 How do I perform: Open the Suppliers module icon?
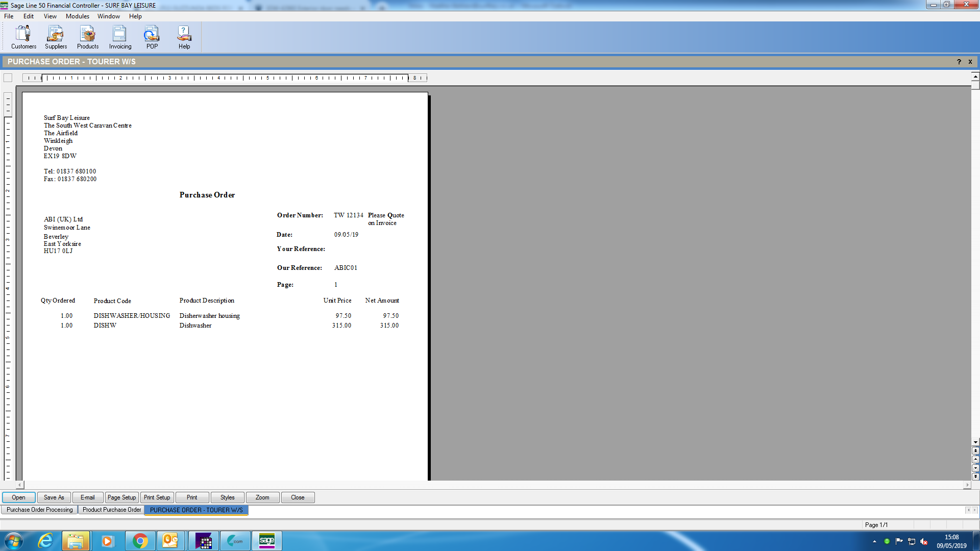tap(56, 37)
